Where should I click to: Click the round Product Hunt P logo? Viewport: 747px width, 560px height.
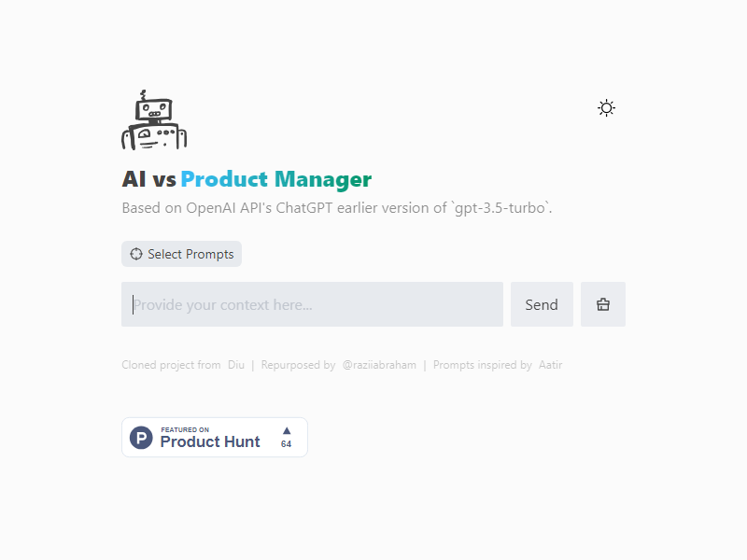(141, 437)
